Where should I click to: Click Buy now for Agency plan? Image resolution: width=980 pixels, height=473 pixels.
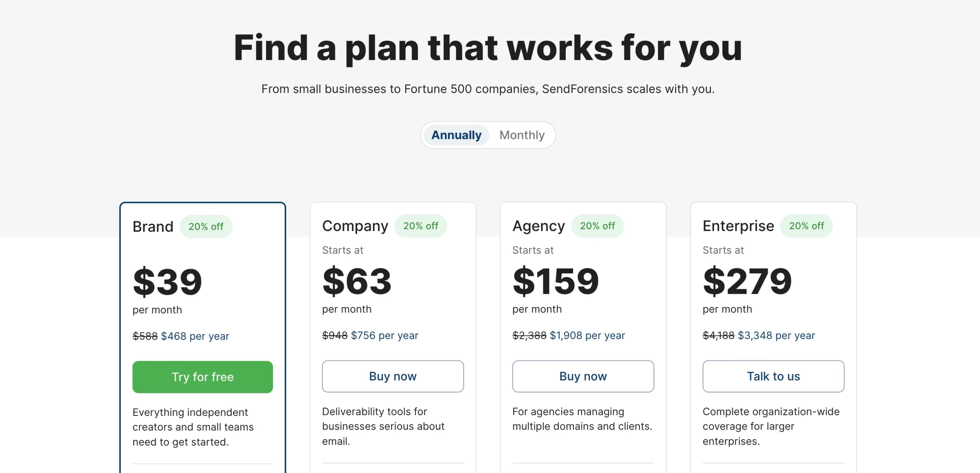pos(583,376)
